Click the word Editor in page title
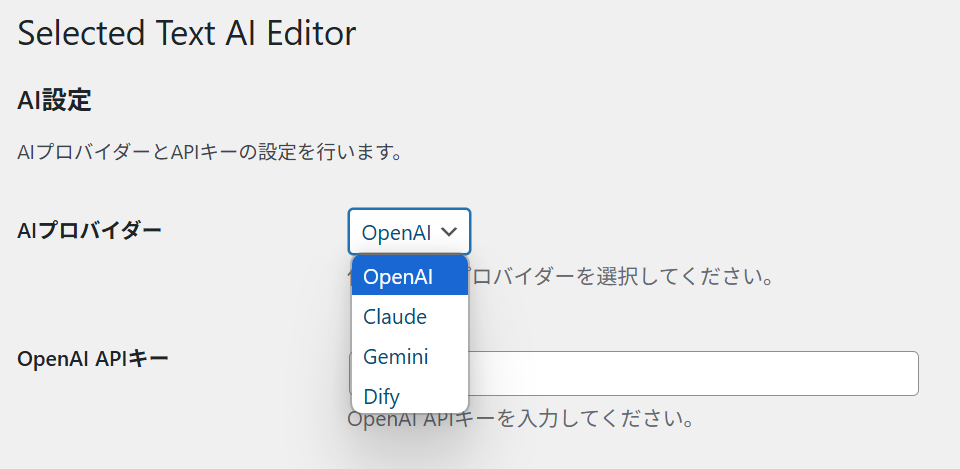Viewport: 960px width, 469px height. pos(312,33)
